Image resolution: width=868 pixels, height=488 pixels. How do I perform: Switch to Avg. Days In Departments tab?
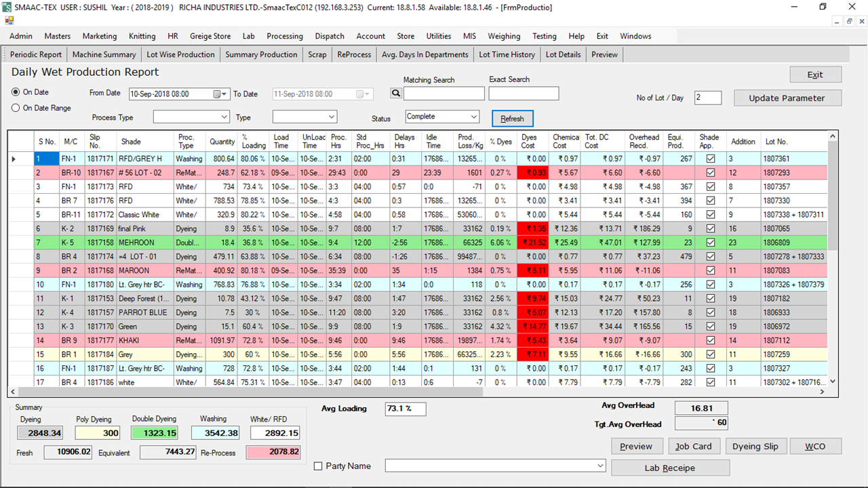(425, 54)
